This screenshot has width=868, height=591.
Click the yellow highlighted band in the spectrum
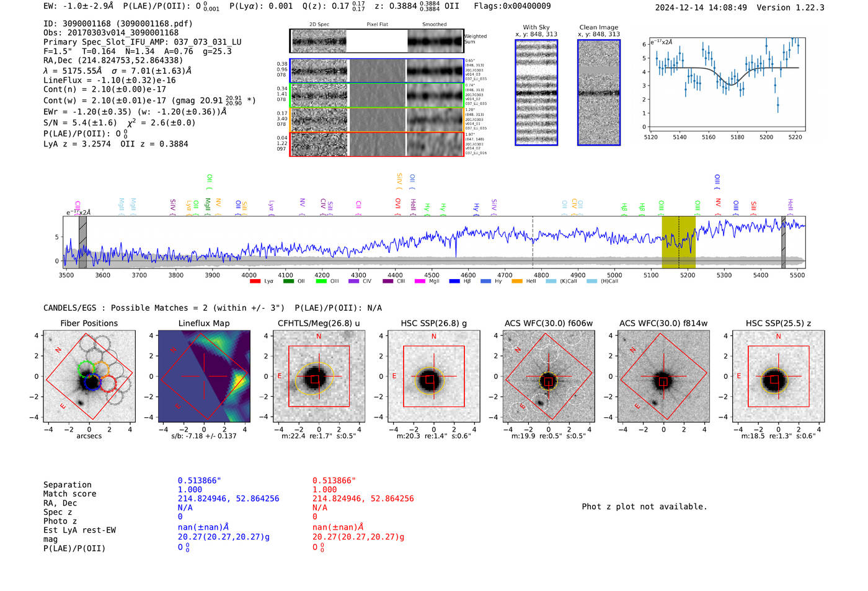point(678,242)
